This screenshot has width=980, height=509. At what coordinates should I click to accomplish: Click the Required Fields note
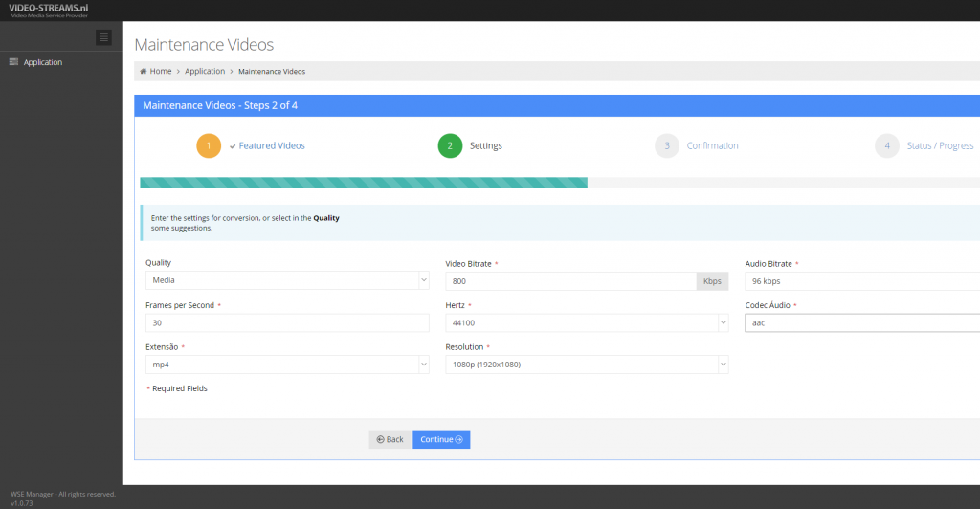177,388
